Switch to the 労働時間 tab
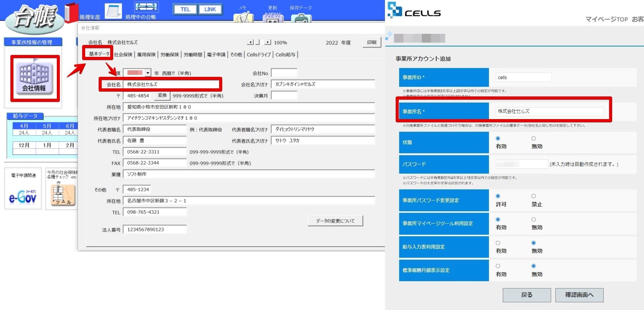The width and height of the screenshot is (644, 310). (193, 55)
